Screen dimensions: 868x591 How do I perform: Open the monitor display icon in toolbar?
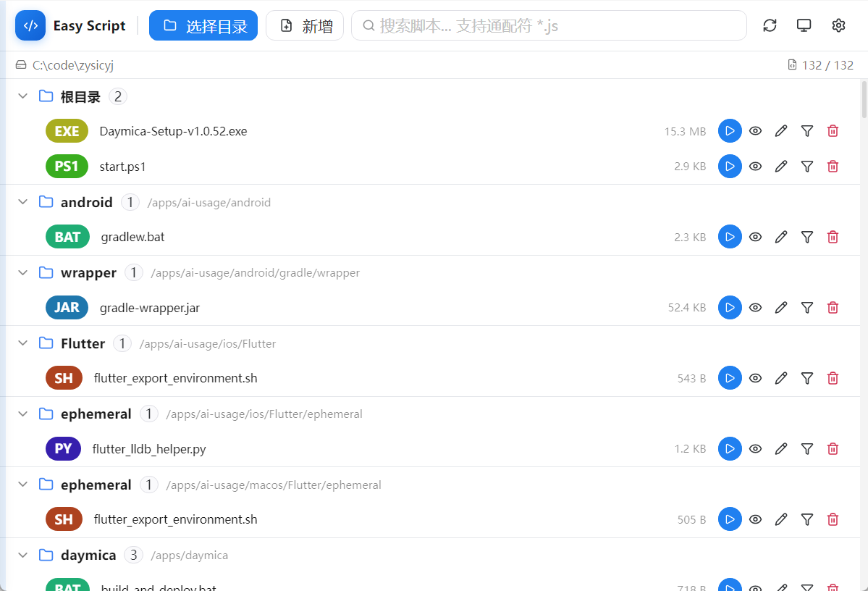(804, 25)
